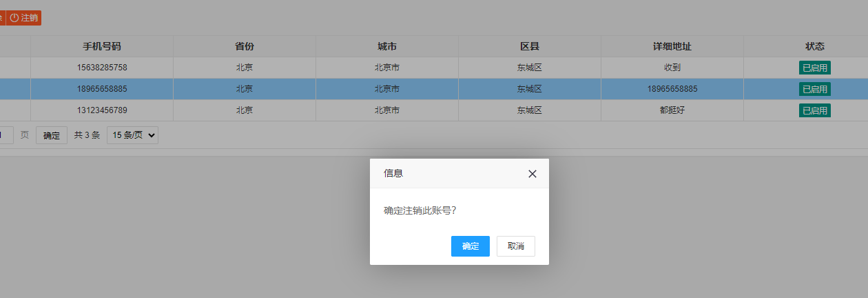The width and height of the screenshot is (868, 298).
Task: Click 北京市 in the 15638285758 row
Action: point(387,68)
